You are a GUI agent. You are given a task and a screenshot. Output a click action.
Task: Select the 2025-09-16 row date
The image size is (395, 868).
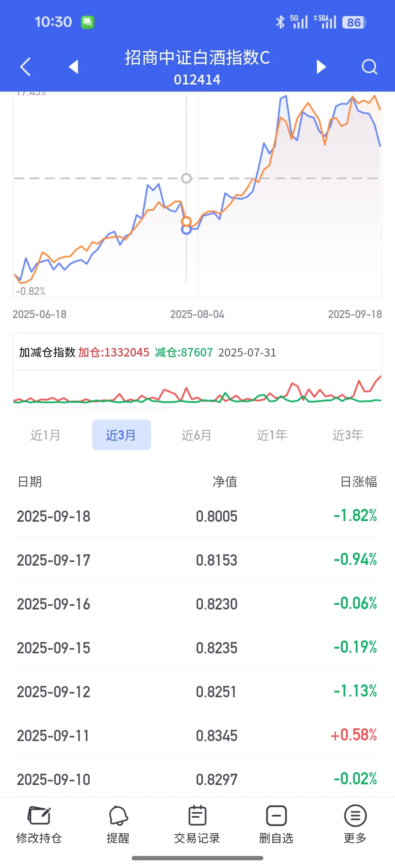point(54,604)
